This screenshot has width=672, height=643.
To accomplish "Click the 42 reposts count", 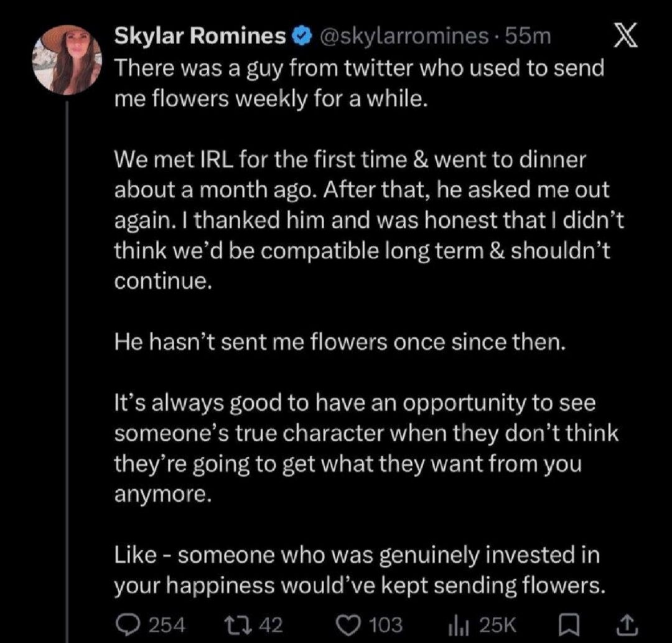I will click(272, 625).
